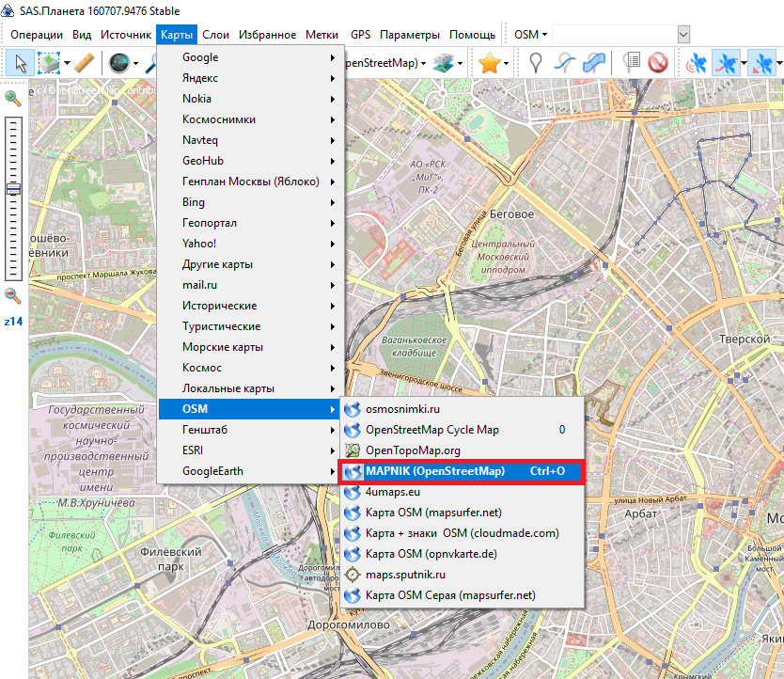Open the GoogleEarth submenu
This screenshot has height=679, width=784.
pyautogui.click(x=251, y=471)
